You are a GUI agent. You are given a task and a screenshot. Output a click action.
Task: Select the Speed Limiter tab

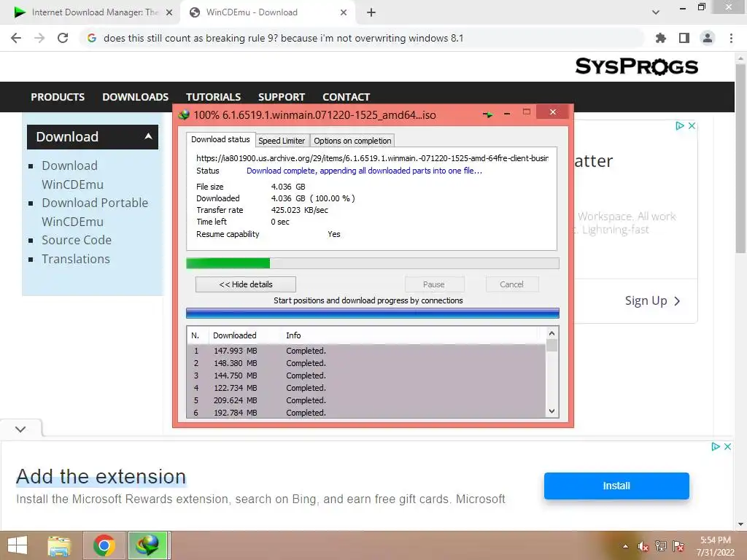click(x=282, y=141)
